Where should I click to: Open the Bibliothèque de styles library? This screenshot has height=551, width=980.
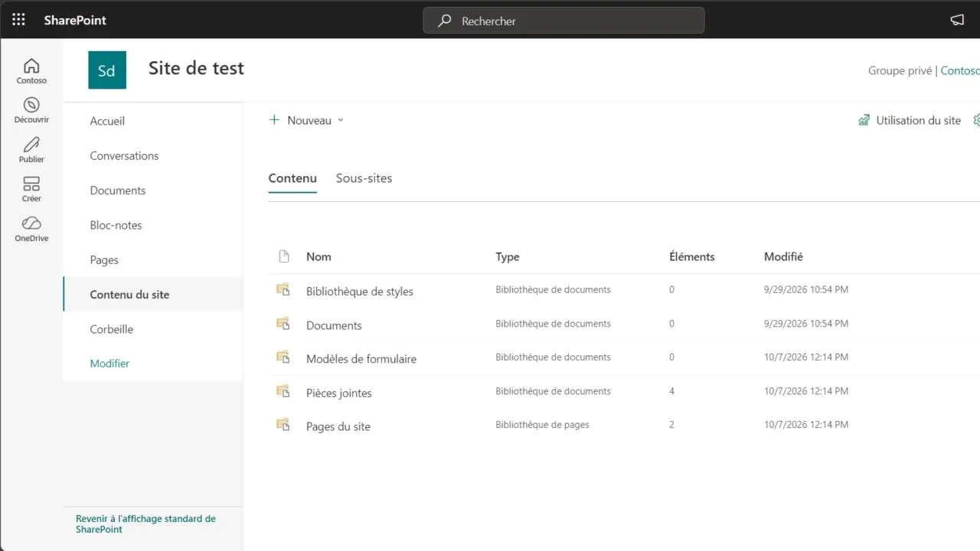pos(360,292)
